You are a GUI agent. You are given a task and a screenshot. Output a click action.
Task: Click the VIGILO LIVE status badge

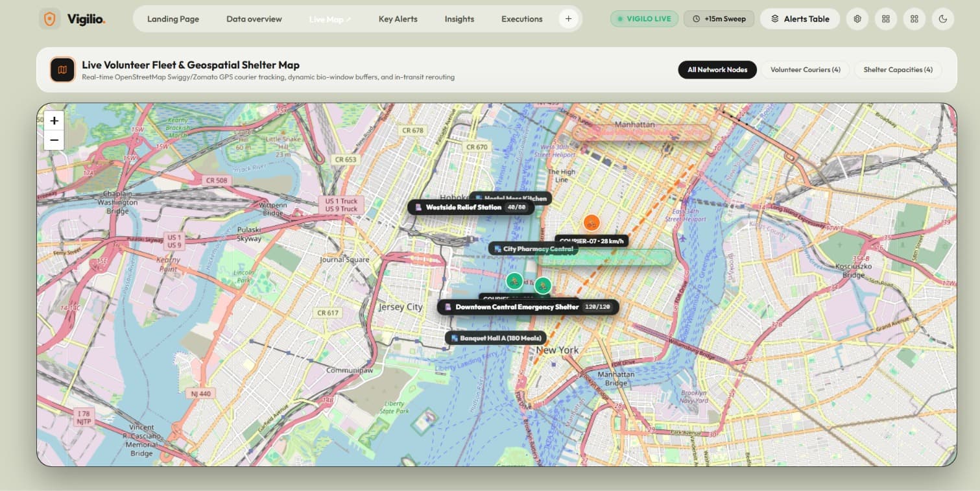click(x=644, y=19)
